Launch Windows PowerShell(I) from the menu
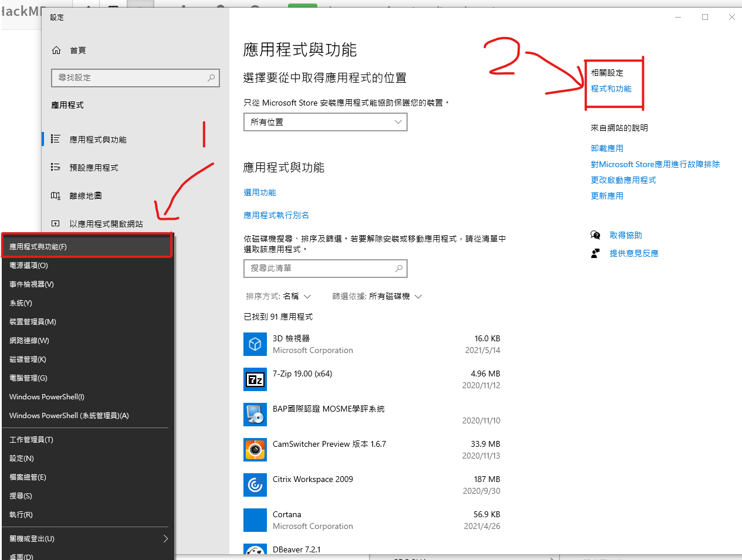Viewport: 742px width, 560px height. tap(87, 396)
